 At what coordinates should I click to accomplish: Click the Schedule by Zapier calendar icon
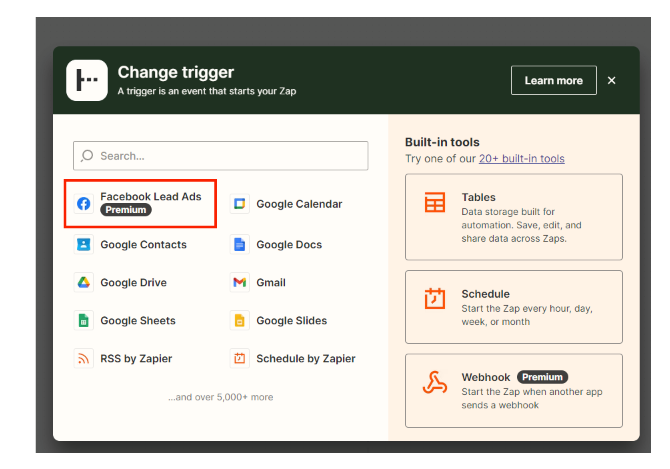pos(240,358)
